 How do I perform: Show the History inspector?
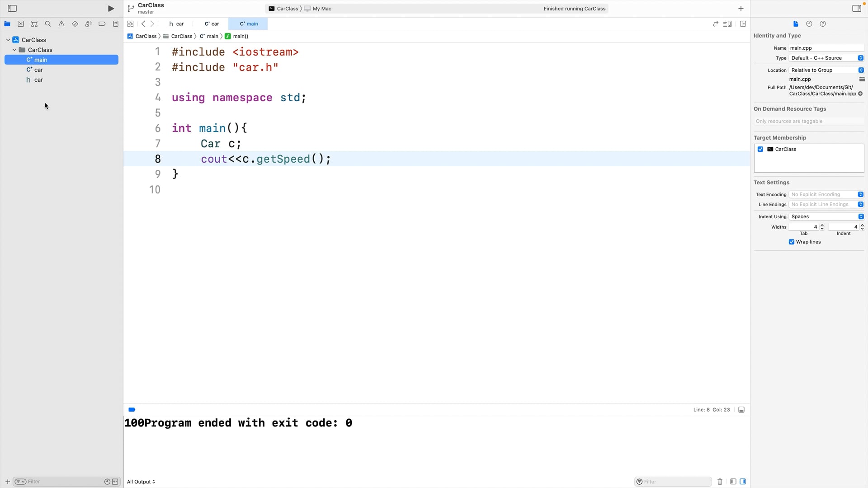(809, 24)
